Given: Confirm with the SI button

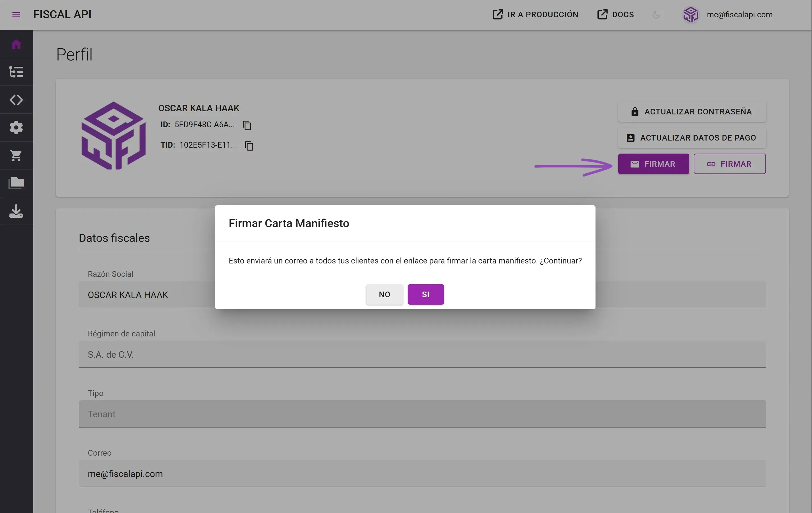Looking at the screenshot, I should click(x=426, y=294).
